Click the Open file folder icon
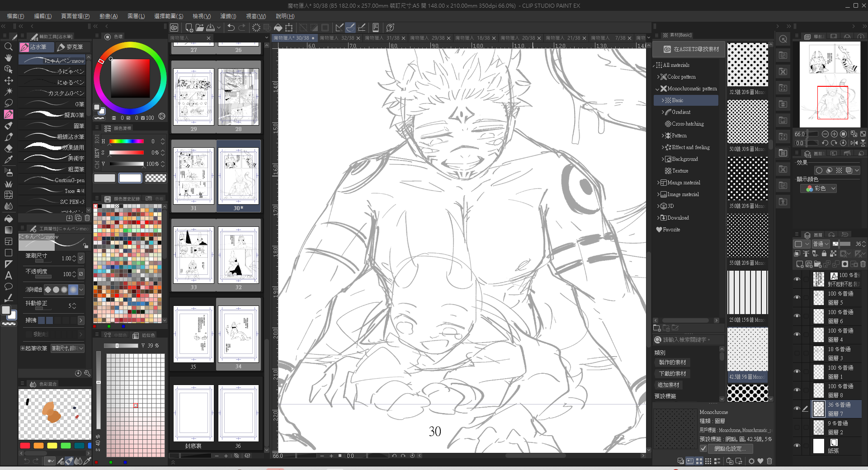This screenshot has height=470, width=868. pos(199,28)
